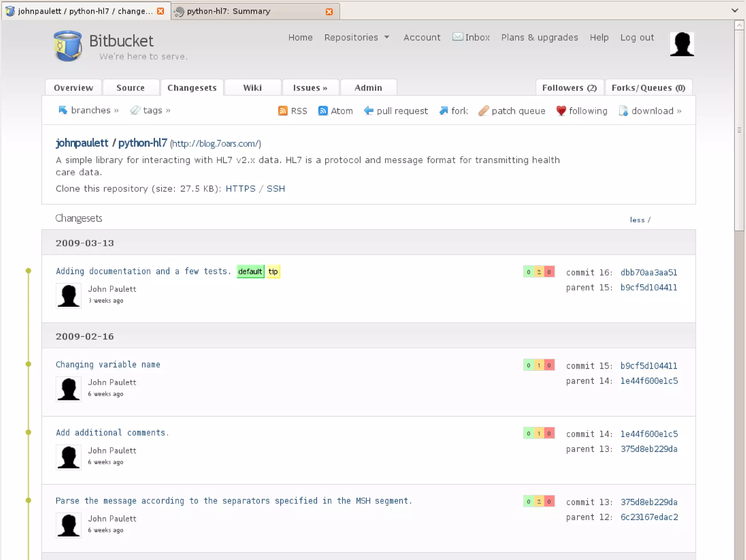Click the patch queue bandage icon

click(483, 111)
